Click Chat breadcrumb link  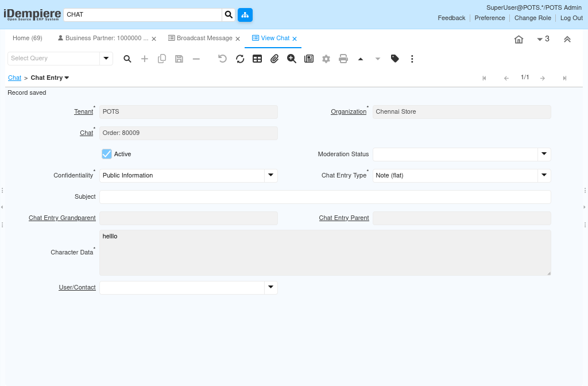pos(14,78)
